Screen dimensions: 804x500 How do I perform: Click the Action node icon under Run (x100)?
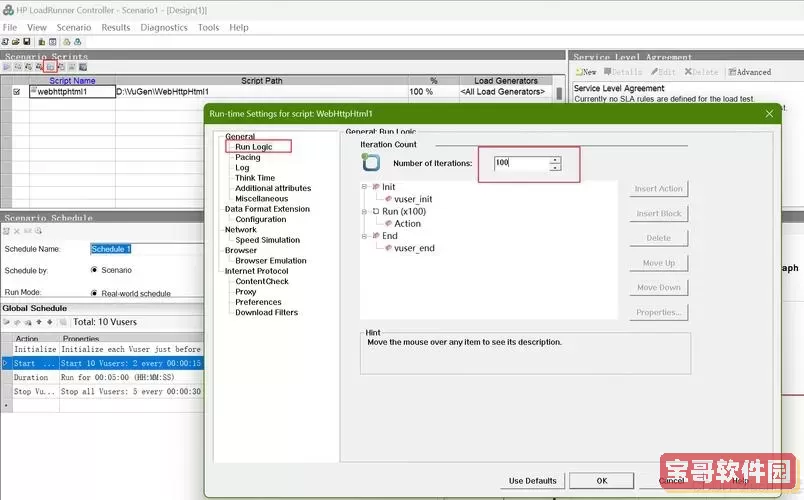388,224
